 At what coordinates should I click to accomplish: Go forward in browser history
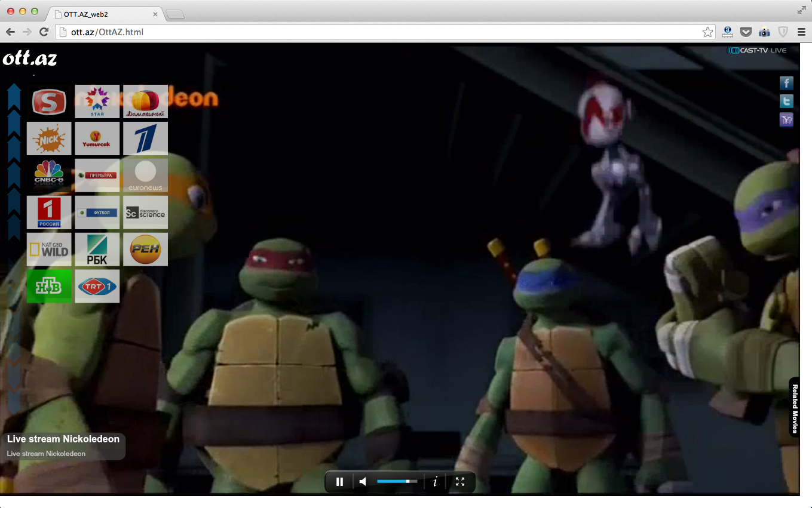(x=27, y=32)
